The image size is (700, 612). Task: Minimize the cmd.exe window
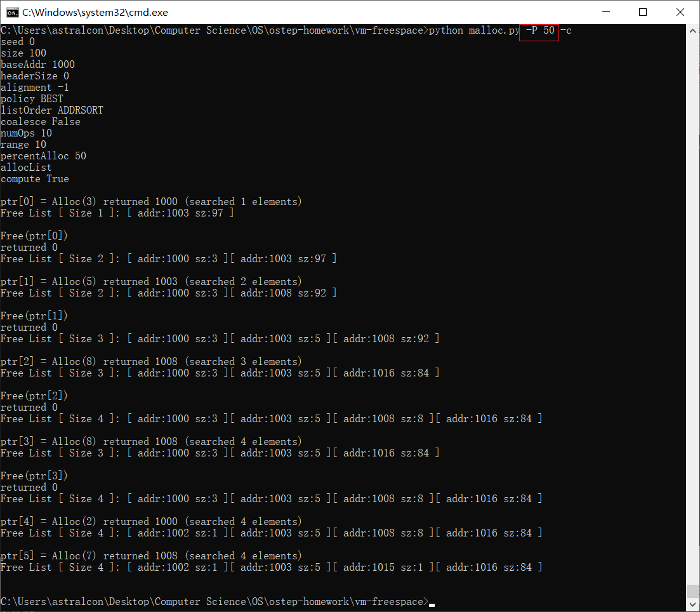point(606,12)
